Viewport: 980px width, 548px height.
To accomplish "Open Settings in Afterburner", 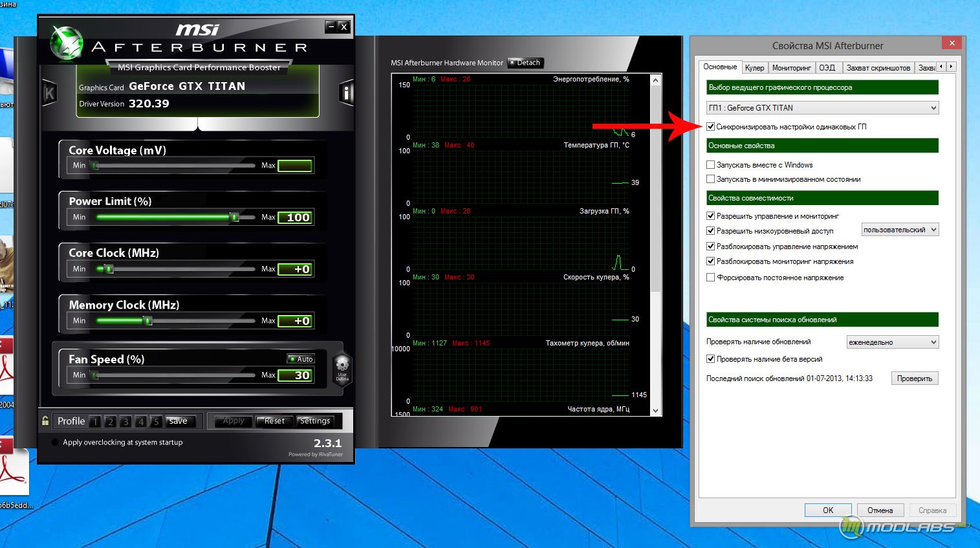I will coord(315,421).
